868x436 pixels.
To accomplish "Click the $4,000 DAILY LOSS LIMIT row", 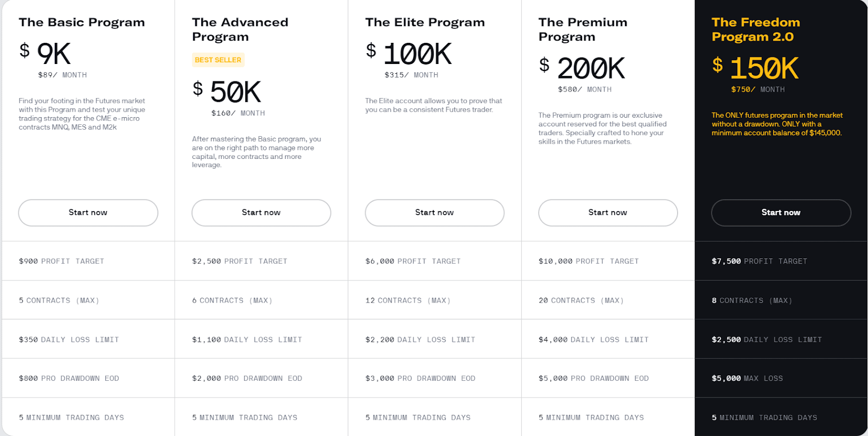I will (608, 339).
